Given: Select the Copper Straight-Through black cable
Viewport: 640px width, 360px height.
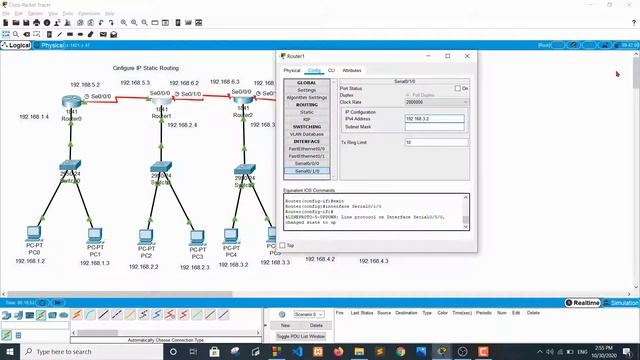Looking at the screenshot, I should (x=104, y=315).
